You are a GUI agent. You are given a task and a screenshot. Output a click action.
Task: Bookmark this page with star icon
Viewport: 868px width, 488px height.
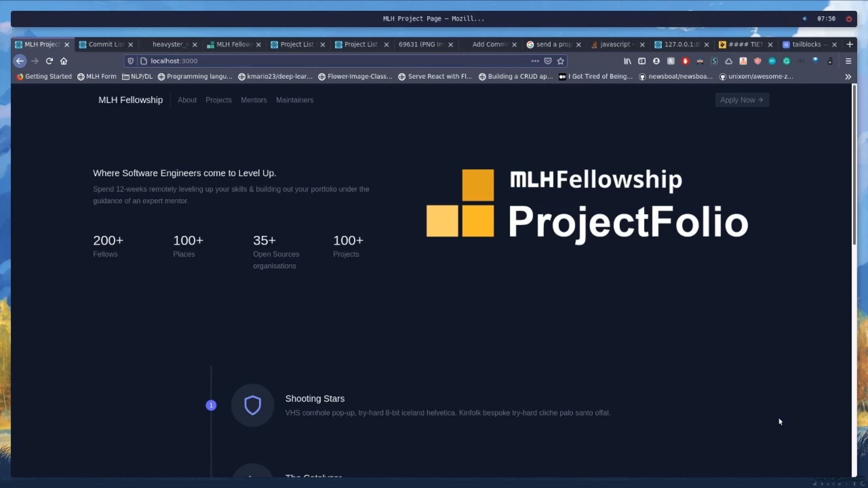pos(561,61)
